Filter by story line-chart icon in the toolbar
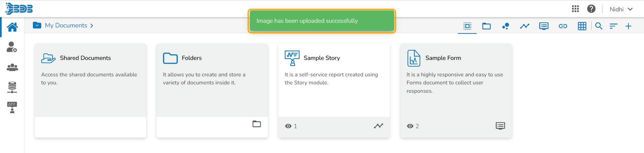 pos(525,26)
